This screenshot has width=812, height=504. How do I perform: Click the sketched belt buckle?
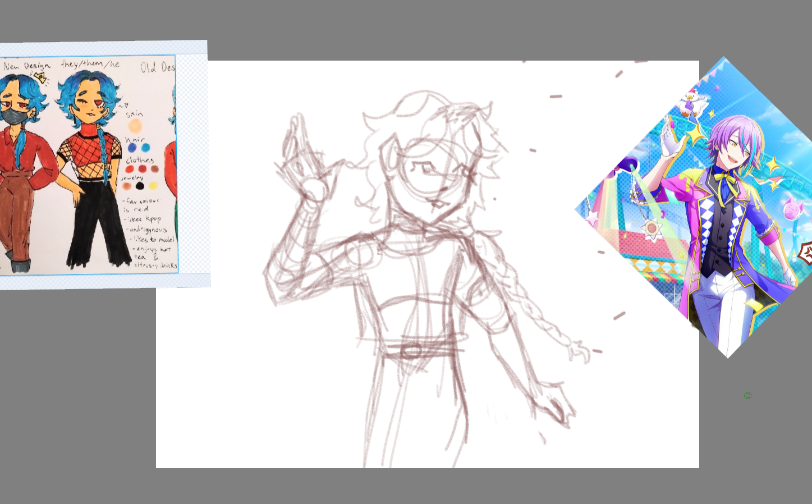tap(411, 352)
